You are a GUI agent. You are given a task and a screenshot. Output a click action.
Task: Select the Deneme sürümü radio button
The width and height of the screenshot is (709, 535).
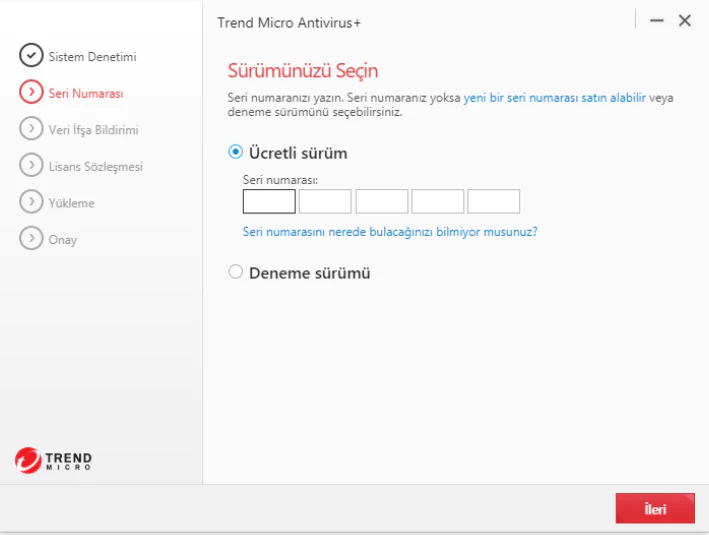(x=236, y=272)
